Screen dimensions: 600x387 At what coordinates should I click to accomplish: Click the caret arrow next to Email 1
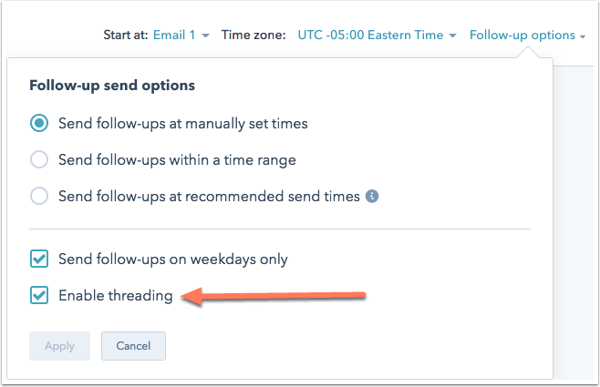coord(205,36)
